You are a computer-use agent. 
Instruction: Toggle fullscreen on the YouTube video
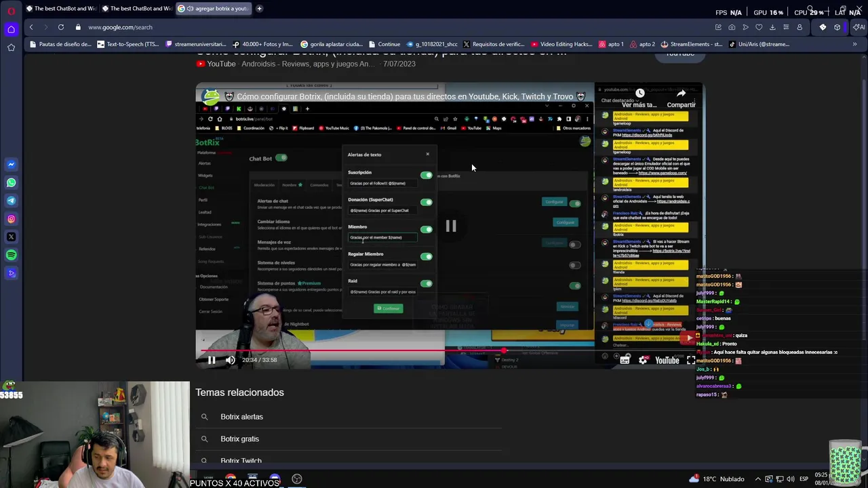(691, 360)
